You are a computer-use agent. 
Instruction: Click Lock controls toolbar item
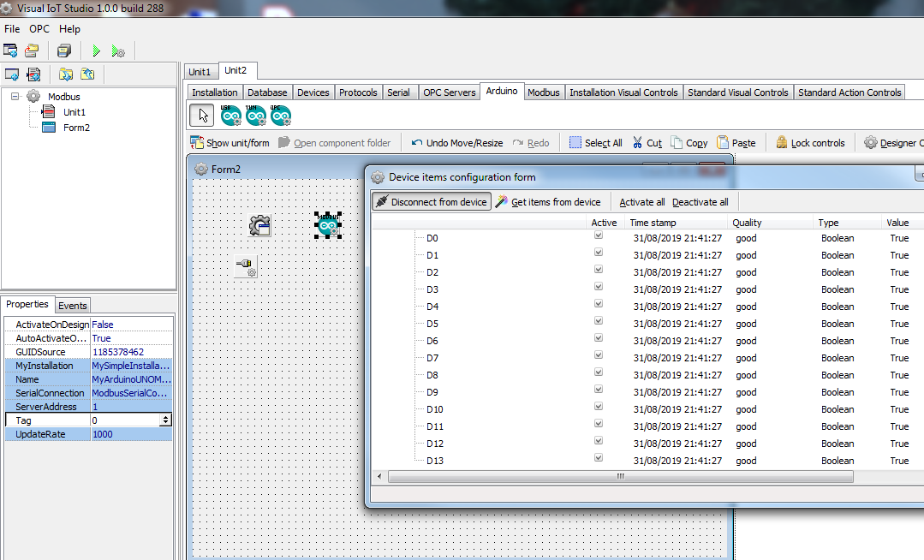[810, 143]
